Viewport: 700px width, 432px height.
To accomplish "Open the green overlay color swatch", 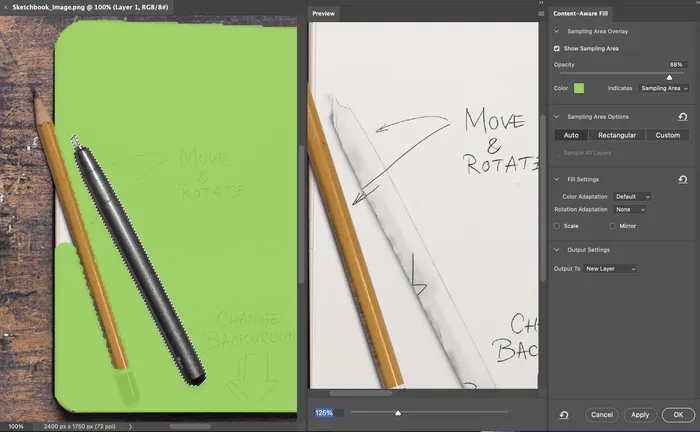I will pos(579,88).
